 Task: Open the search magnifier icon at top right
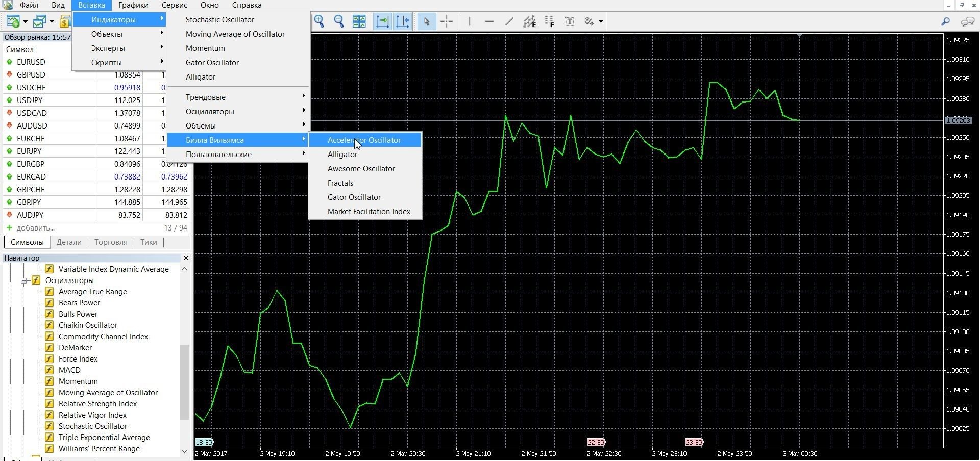tap(945, 21)
